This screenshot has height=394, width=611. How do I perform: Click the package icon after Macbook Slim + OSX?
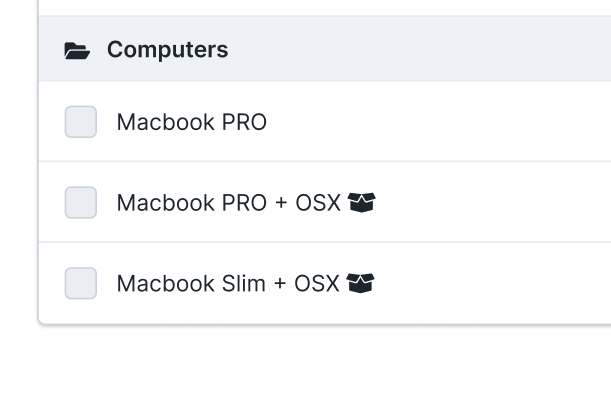coord(360,283)
